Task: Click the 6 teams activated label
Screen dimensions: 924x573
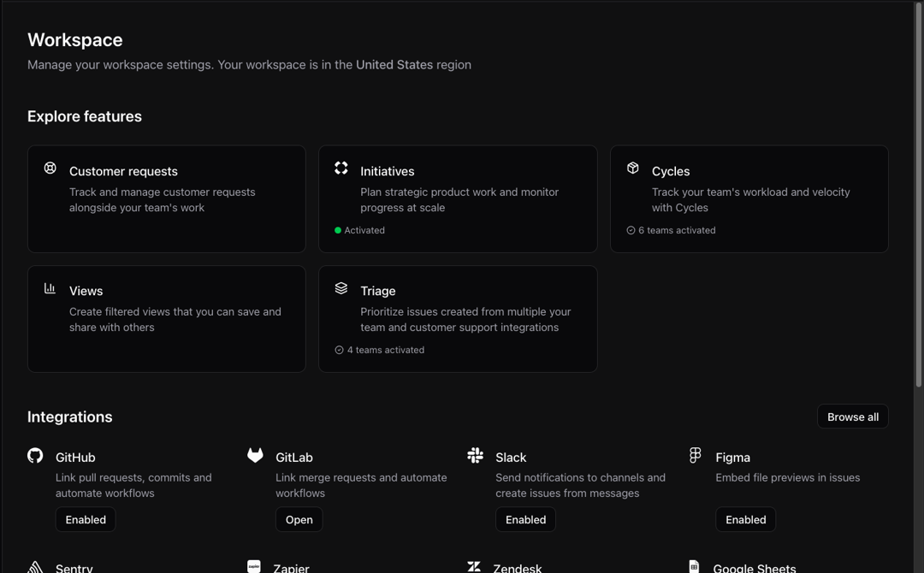Action: [x=677, y=230]
